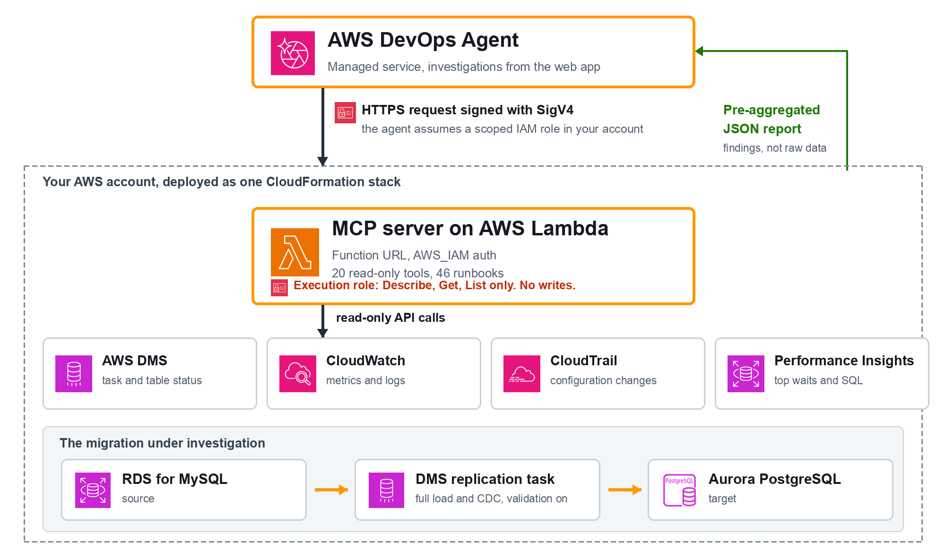The height and width of the screenshot is (560, 945).
Task: Click the Performance Insights icon
Action: pyautogui.click(x=746, y=374)
